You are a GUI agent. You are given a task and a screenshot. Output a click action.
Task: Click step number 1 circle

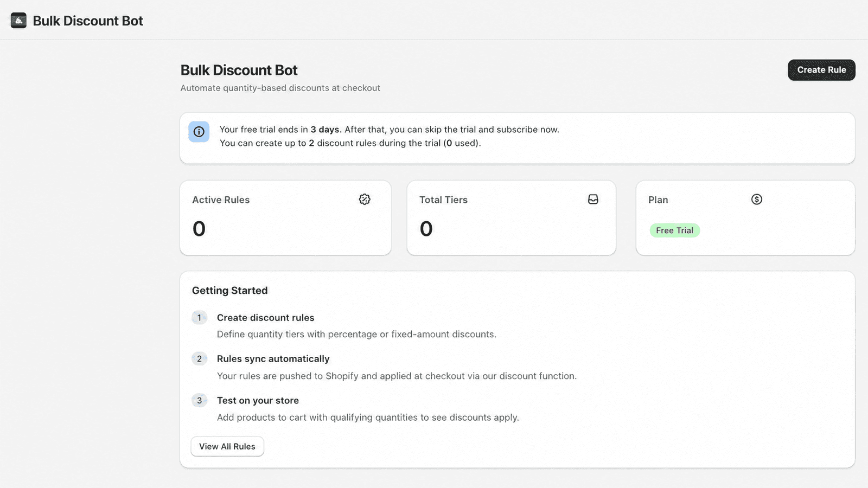199,318
